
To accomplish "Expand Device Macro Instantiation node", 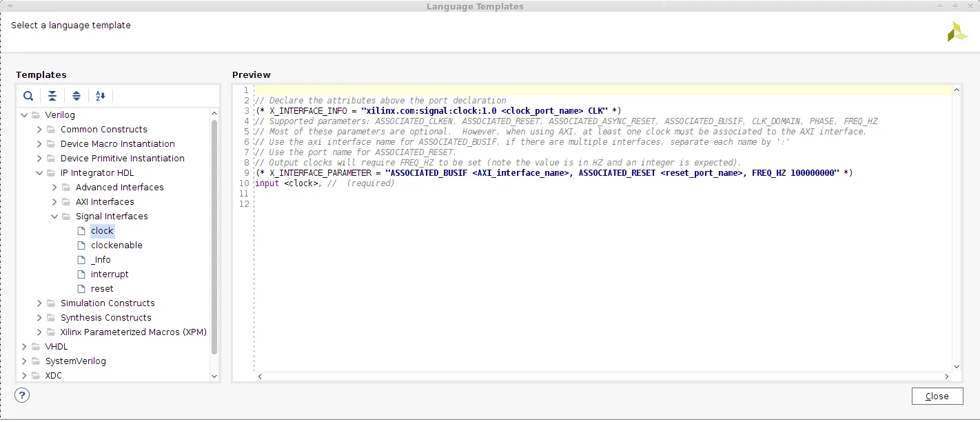I will tap(40, 144).
